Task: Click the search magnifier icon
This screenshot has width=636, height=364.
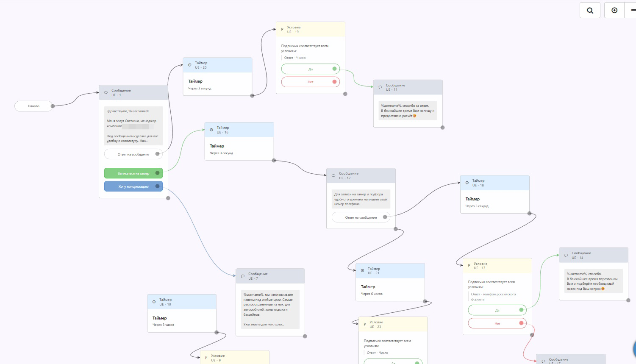Action: [590, 11]
